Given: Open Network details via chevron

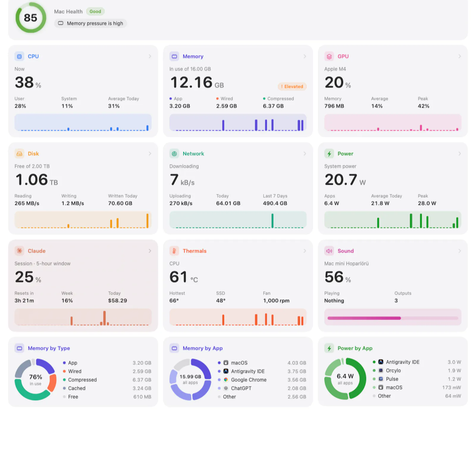Looking at the screenshot, I should point(305,154).
